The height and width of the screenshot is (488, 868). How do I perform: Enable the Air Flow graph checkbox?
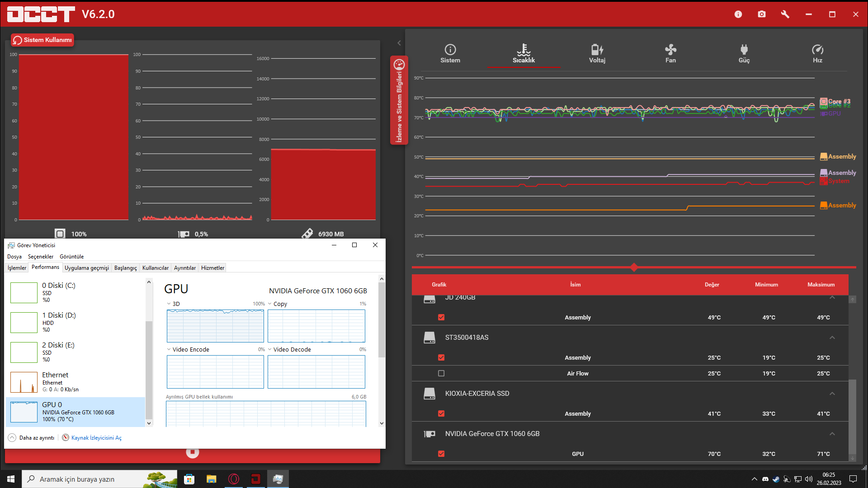441,373
